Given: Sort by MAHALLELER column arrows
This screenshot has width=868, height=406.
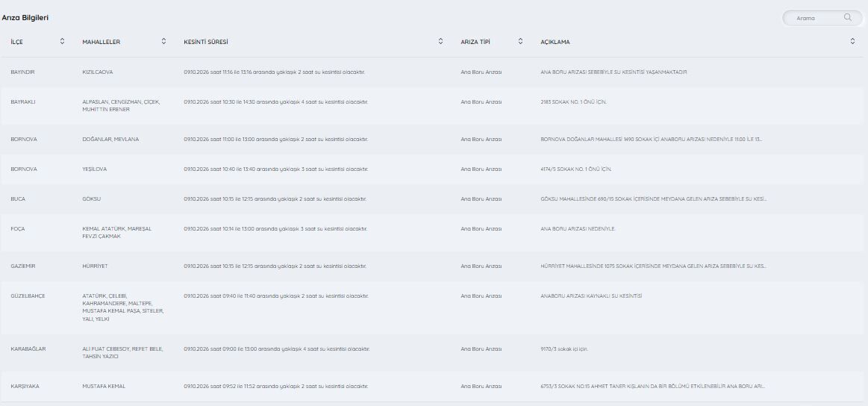Looking at the screenshot, I should pos(164,42).
